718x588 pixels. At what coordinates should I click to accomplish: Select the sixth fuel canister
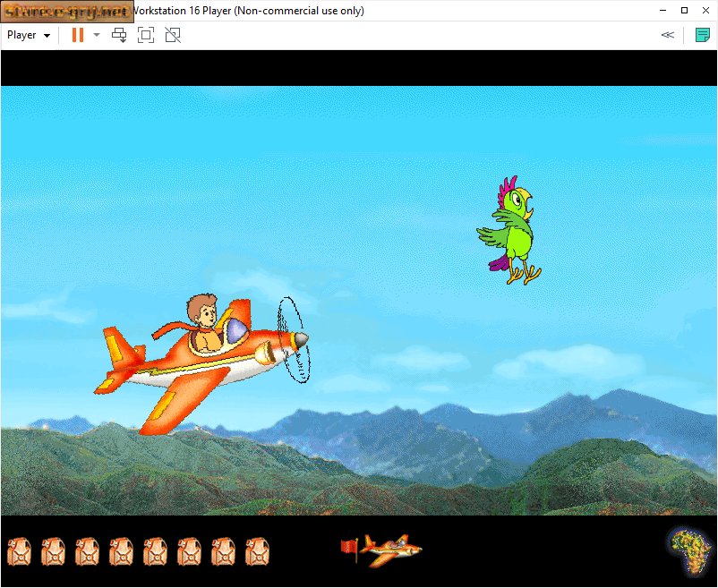click(x=189, y=551)
